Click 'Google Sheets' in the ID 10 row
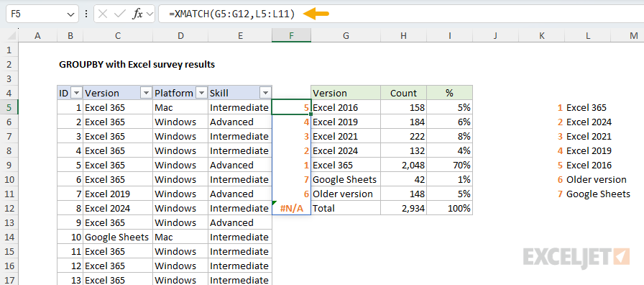The height and width of the screenshot is (285, 644). (118, 237)
